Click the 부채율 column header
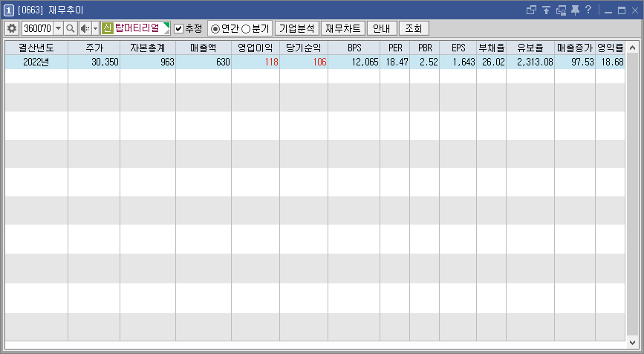The width and height of the screenshot is (644, 354). coord(492,48)
